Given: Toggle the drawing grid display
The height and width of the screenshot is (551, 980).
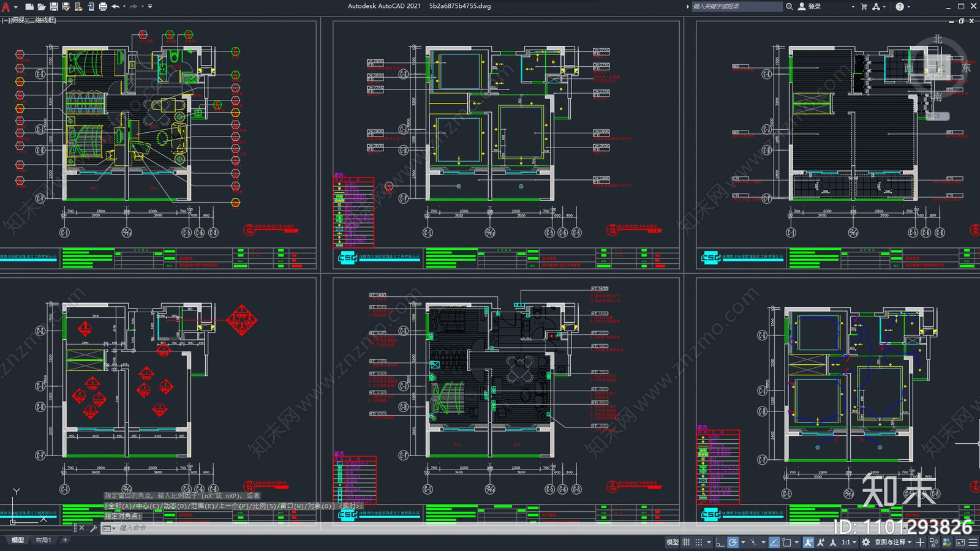Looking at the screenshot, I should 686,542.
